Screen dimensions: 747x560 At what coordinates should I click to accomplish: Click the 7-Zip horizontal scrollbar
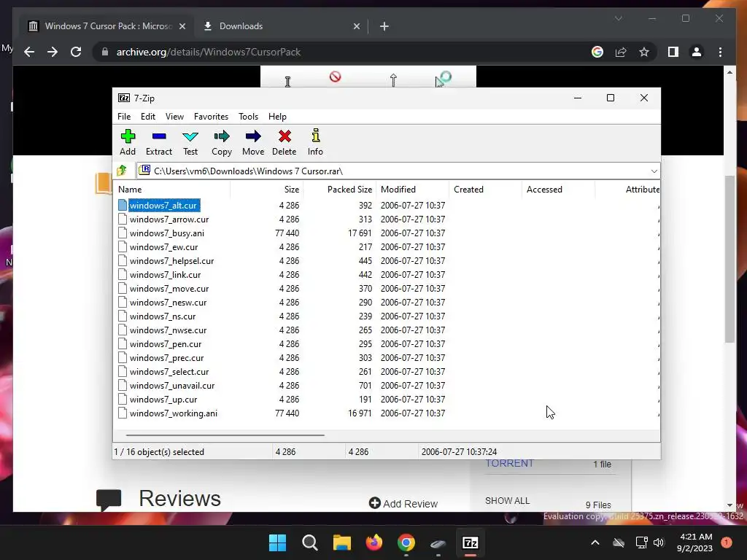(x=225, y=435)
